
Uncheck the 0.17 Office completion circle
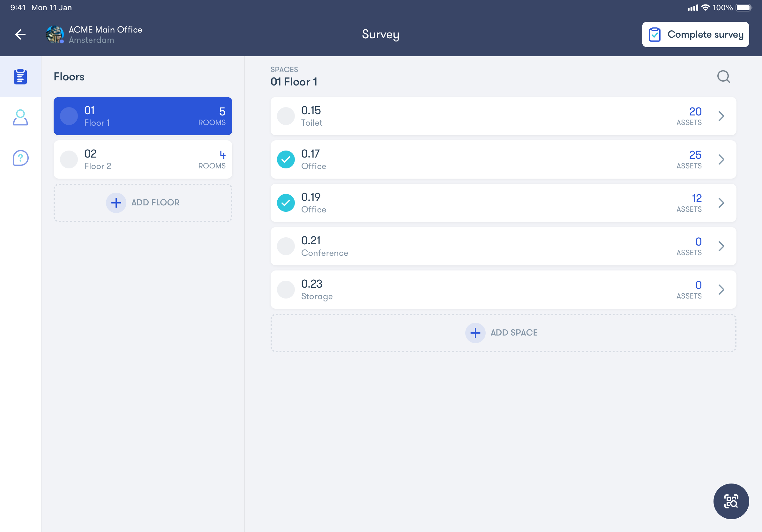tap(286, 159)
